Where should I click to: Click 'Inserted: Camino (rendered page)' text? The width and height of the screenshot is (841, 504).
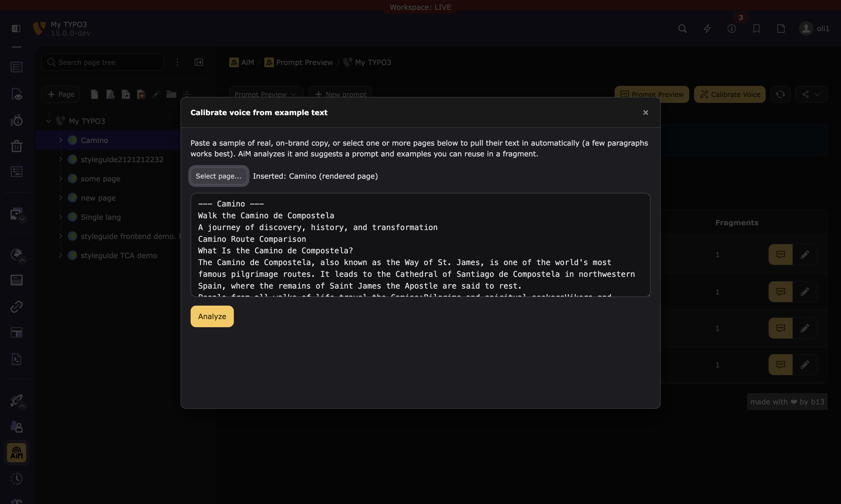pyautogui.click(x=315, y=176)
